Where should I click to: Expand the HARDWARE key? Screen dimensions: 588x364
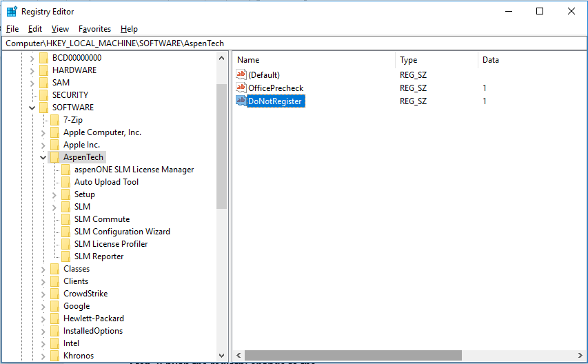point(32,70)
